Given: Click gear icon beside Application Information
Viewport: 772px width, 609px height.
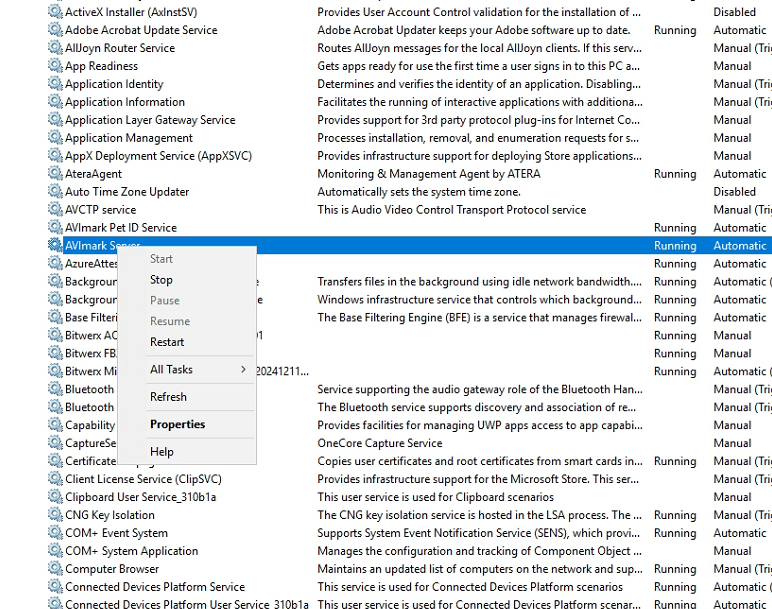Looking at the screenshot, I should click(55, 101).
